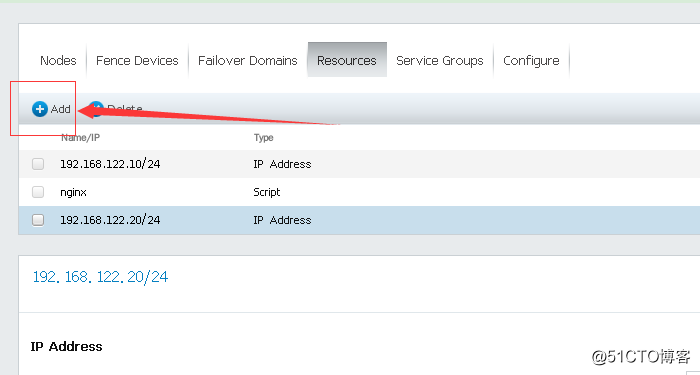
Task: Switch to the Configure tab
Action: [x=531, y=60]
